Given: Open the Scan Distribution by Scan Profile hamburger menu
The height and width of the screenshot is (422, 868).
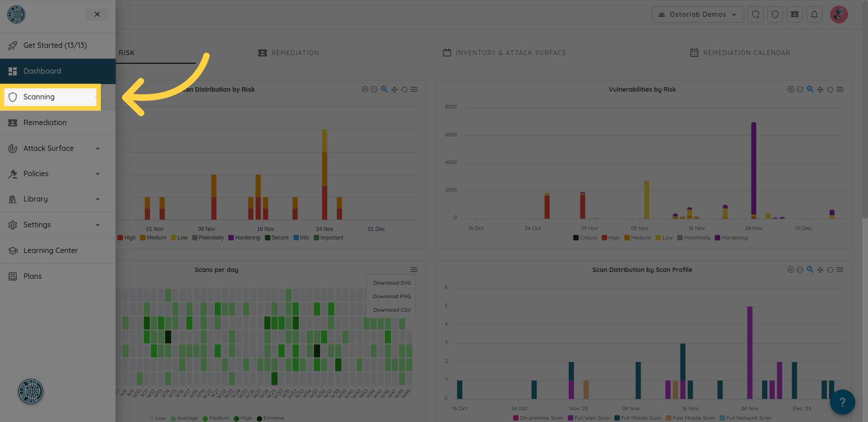Looking at the screenshot, I should pyautogui.click(x=840, y=270).
